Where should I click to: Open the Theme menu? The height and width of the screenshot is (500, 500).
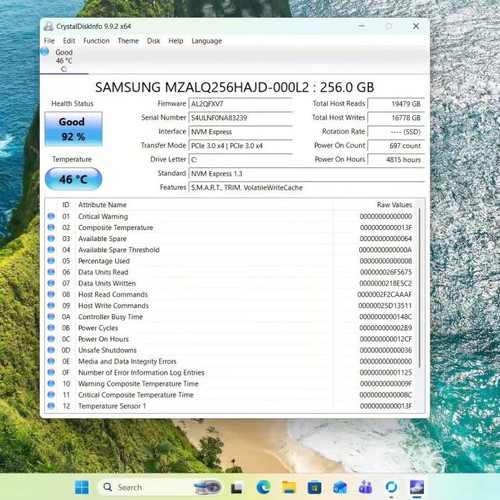(128, 41)
